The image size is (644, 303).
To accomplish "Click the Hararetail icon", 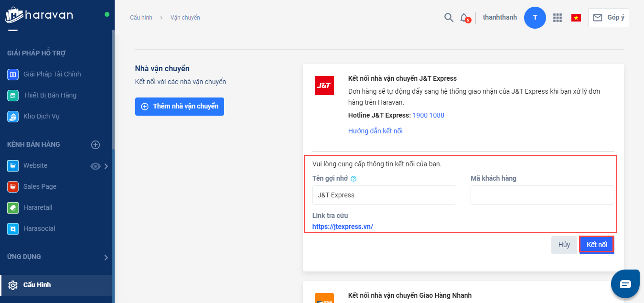I will pos(13,207).
